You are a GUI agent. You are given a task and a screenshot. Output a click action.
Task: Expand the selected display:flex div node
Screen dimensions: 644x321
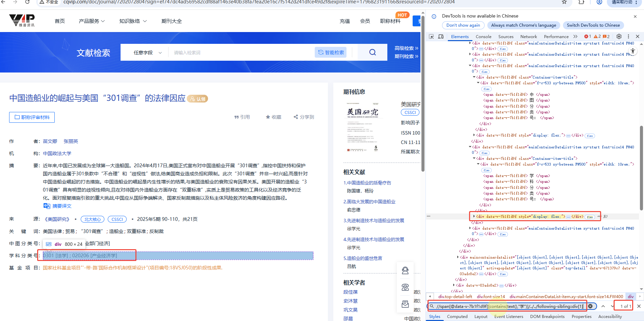pos(474,216)
